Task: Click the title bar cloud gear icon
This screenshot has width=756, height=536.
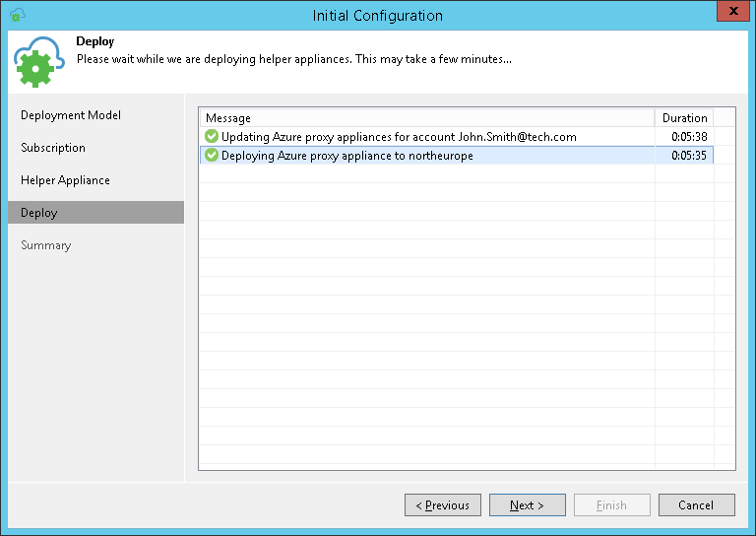Action: pos(17,15)
